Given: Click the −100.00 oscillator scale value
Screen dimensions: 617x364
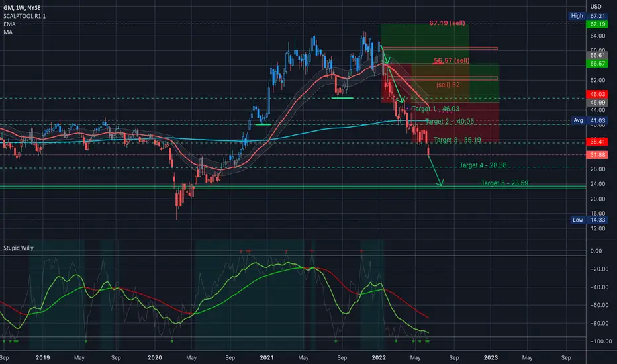Looking at the screenshot, I should point(600,341).
